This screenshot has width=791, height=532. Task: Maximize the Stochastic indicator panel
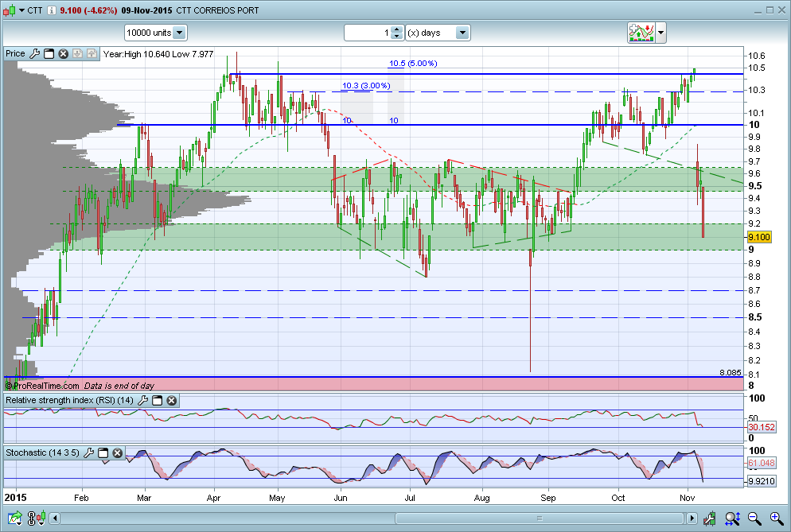(x=103, y=452)
